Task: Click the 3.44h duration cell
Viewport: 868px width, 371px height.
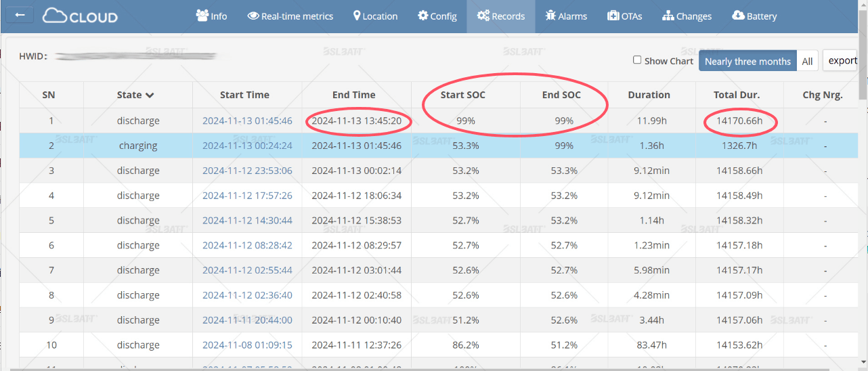Action: [651, 320]
